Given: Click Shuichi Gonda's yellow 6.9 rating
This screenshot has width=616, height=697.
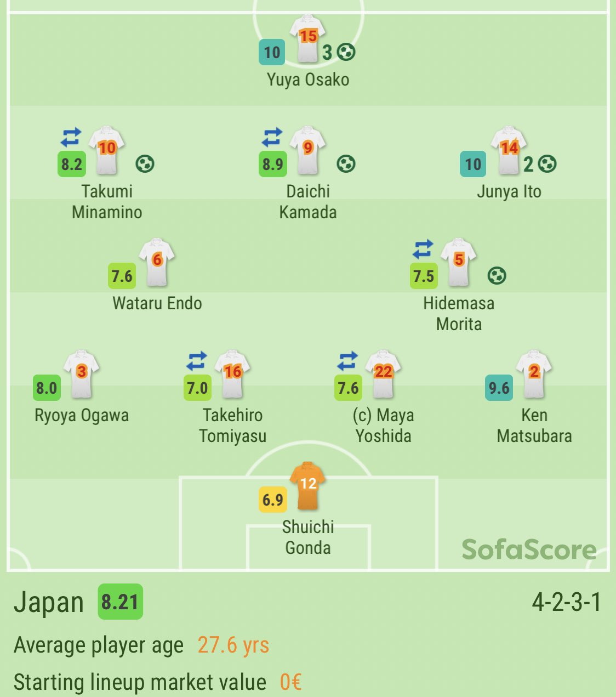Looking at the screenshot, I should (272, 500).
